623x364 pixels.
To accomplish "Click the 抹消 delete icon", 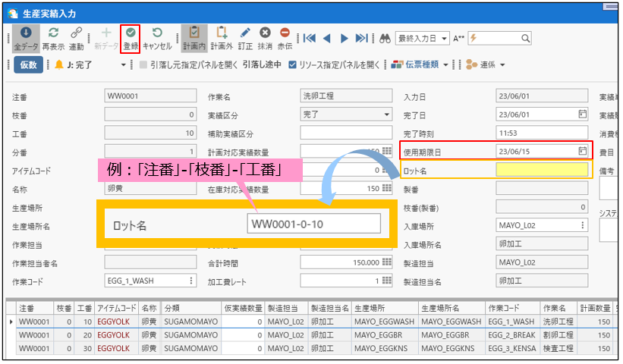I will (265, 39).
